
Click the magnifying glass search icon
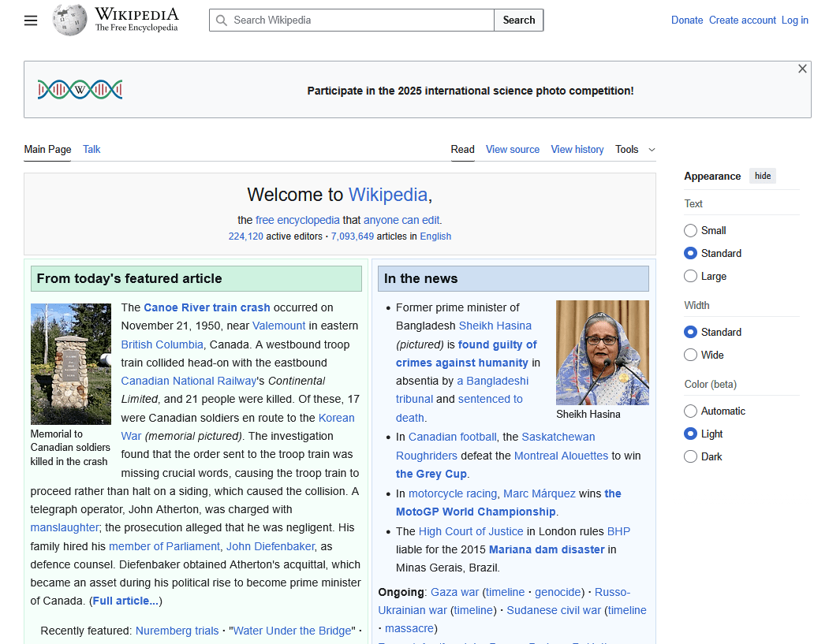(222, 20)
